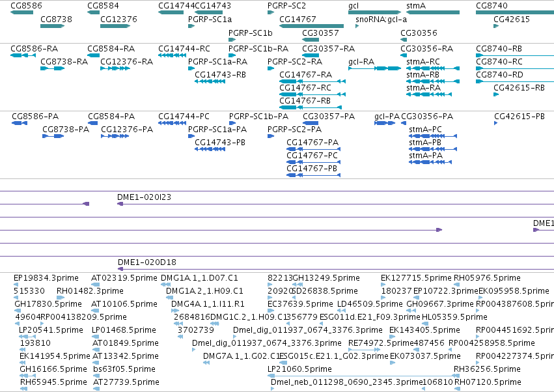Select the CG14767-RC transcript

(312, 94)
